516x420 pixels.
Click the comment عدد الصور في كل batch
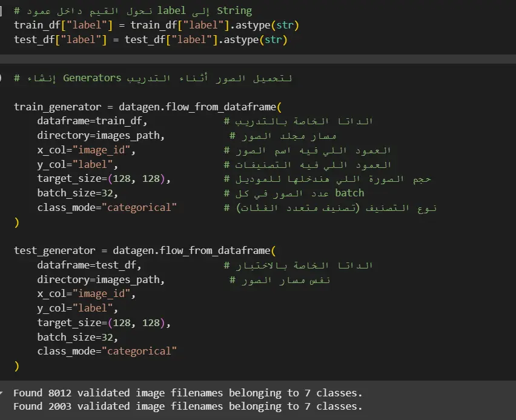294,193
